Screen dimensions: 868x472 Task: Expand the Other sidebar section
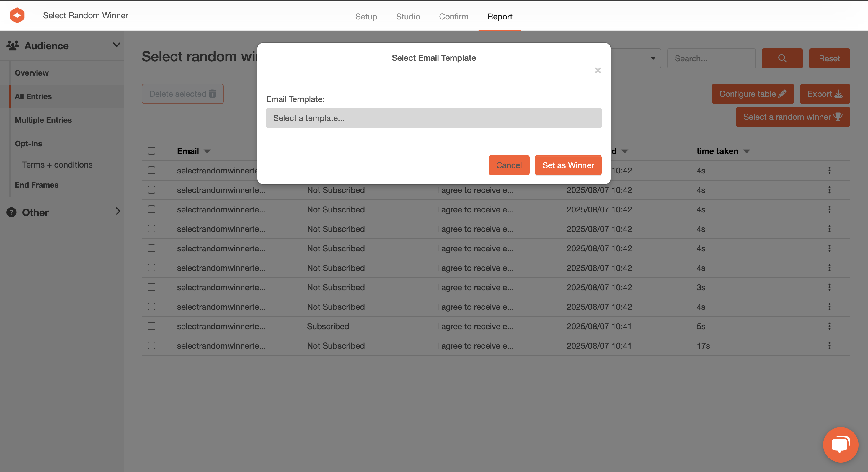coord(118,212)
